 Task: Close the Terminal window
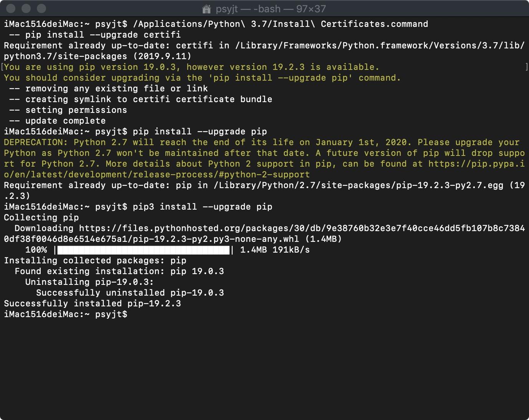[x=12, y=8]
